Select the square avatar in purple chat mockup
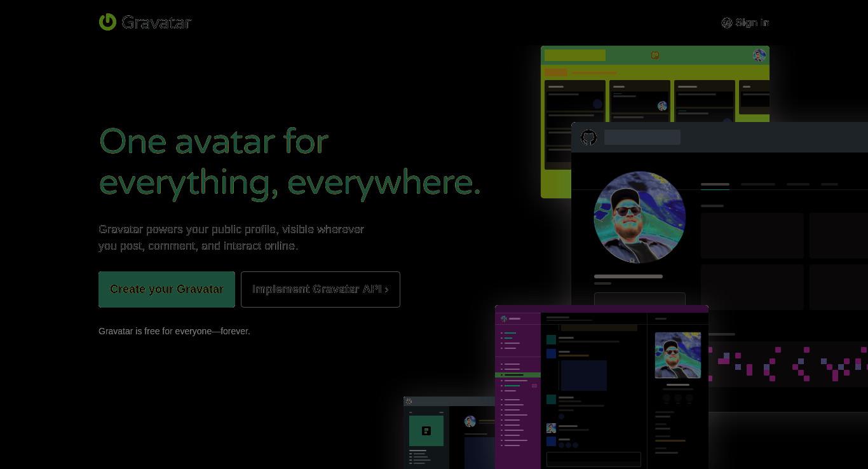 coord(678,355)
